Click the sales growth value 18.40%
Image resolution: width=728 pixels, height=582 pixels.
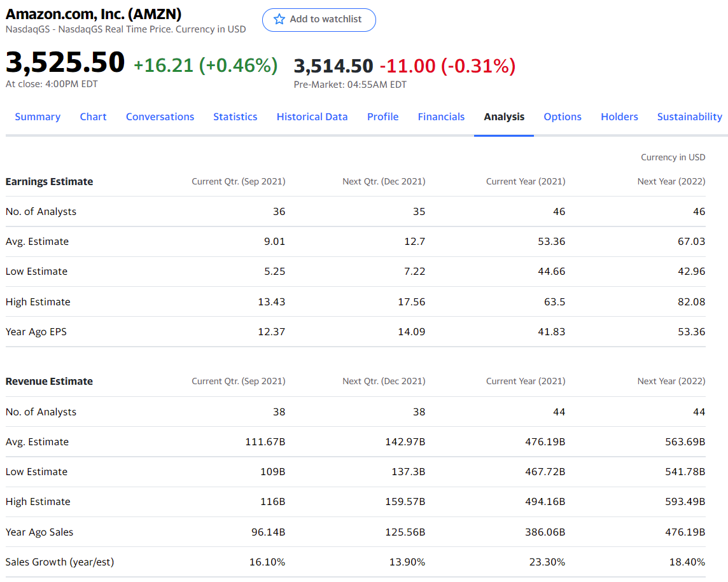coord(687,562)
